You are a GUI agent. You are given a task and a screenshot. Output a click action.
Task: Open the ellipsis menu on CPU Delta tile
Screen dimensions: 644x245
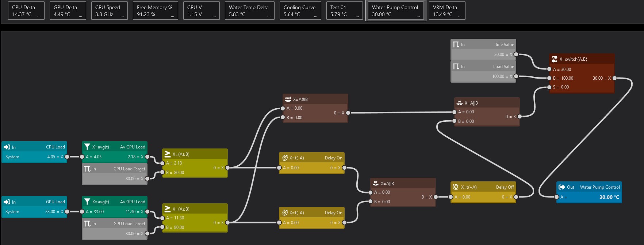tap(39, 16)
